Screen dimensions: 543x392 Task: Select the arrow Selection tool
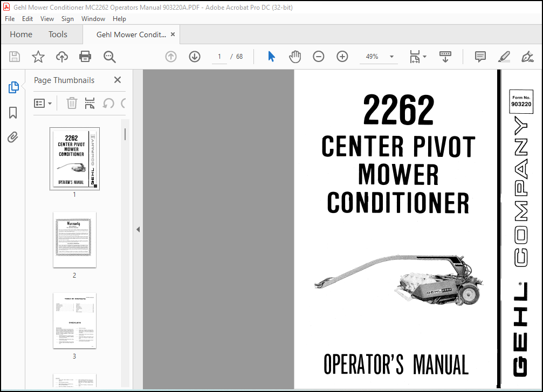point(272,57)
